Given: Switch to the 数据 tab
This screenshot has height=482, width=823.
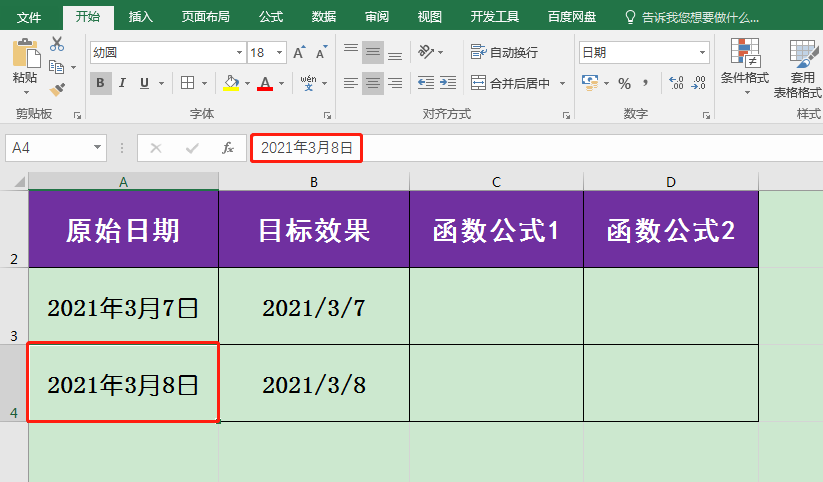Looking at the screenshot, I should pyautogui.click(x=324, y=17).
